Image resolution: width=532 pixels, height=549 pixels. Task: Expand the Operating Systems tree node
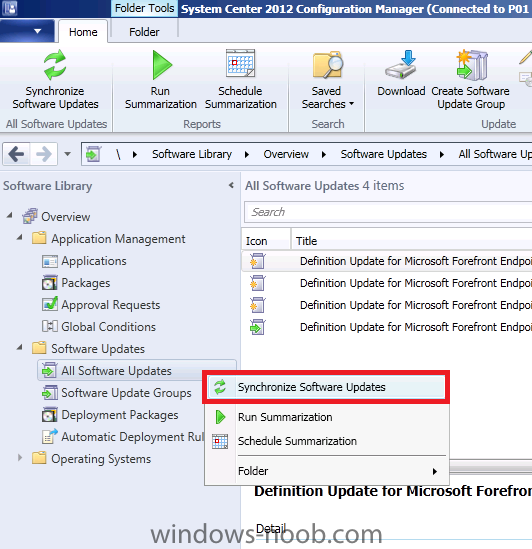20,458
